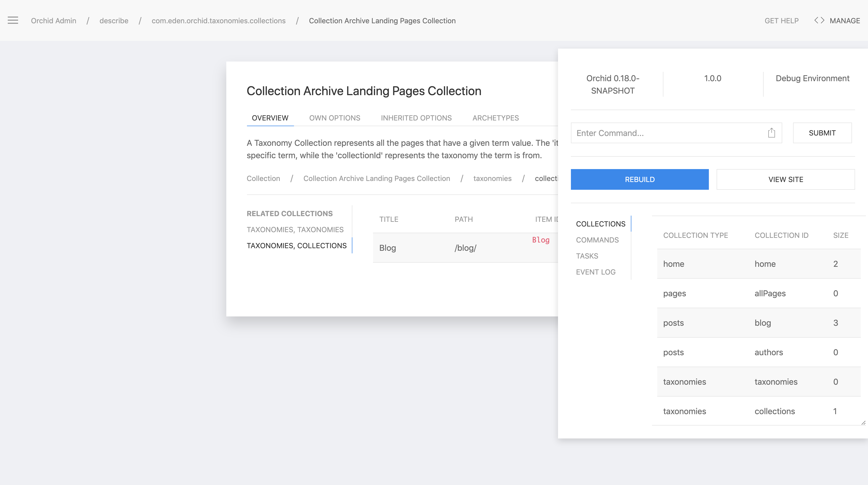Click the SUBMIT button
The height and width of the screenshot is (485, 868).
pyautogui.click(x=822, y=133)
